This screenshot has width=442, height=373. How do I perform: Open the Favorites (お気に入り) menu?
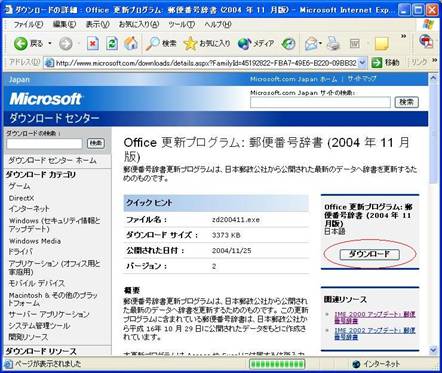click(x=139, y=24)
